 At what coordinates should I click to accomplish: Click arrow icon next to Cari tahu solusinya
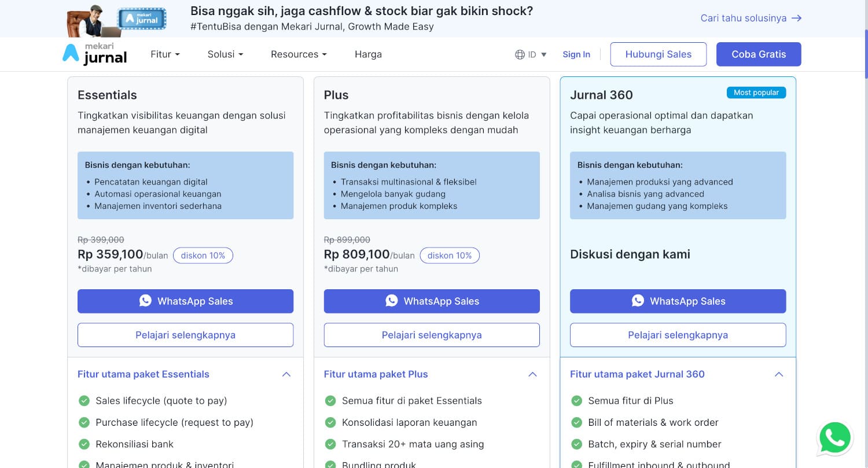(x=797, y=18)
